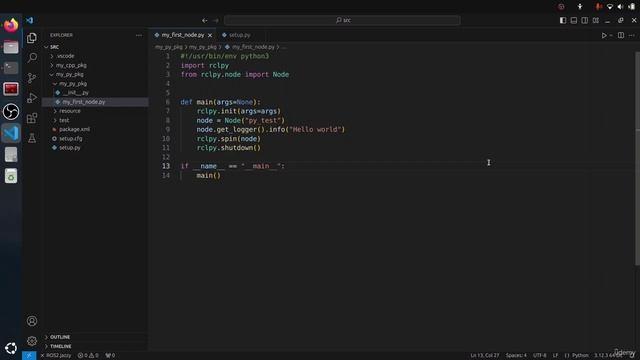Open the Customize Layout icon
Screen dimensions: 640x360
[x=596, y=20]
